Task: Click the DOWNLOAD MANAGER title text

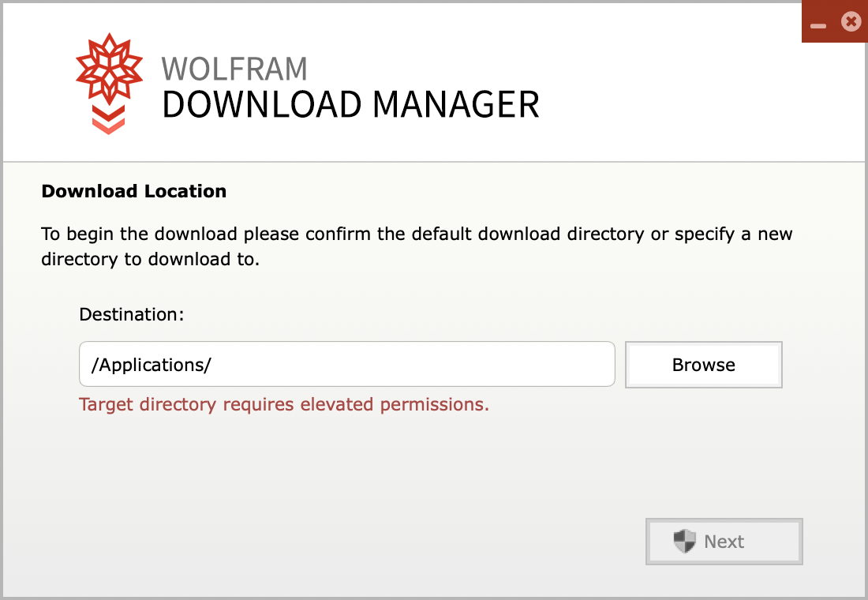Action: click(350, 105)
